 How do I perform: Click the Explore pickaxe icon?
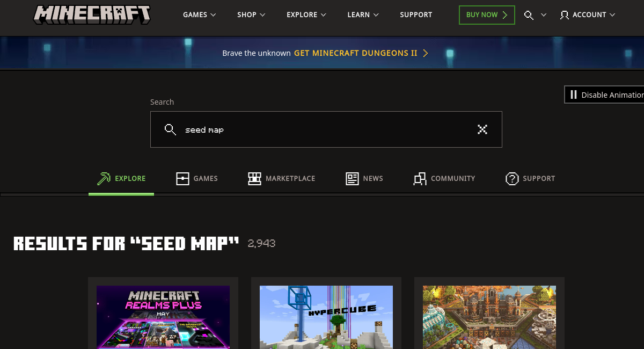(x=104, y=178)
